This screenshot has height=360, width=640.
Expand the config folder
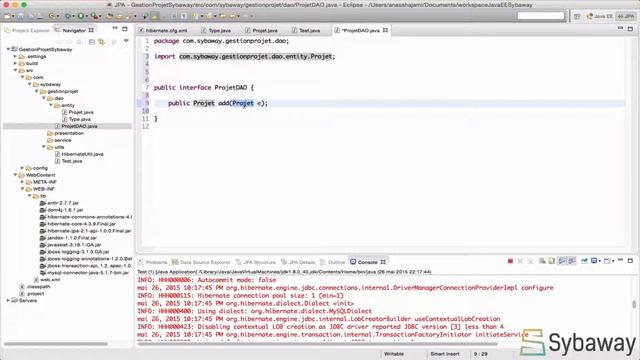[22, 168]
